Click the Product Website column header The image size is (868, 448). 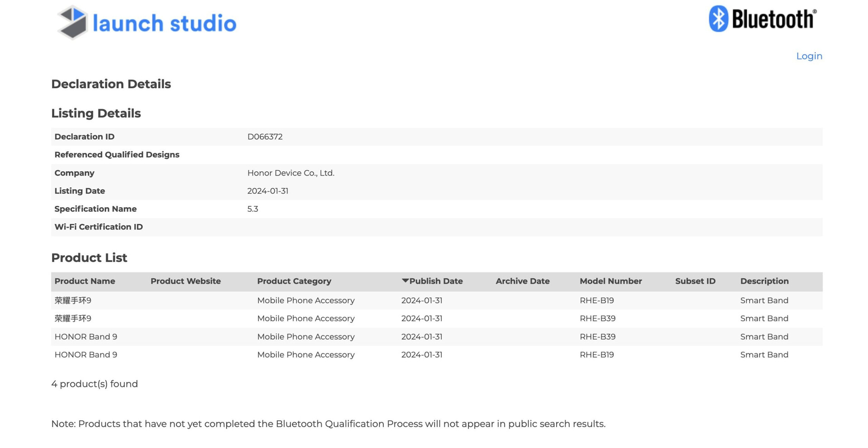(x=185, y=281)
